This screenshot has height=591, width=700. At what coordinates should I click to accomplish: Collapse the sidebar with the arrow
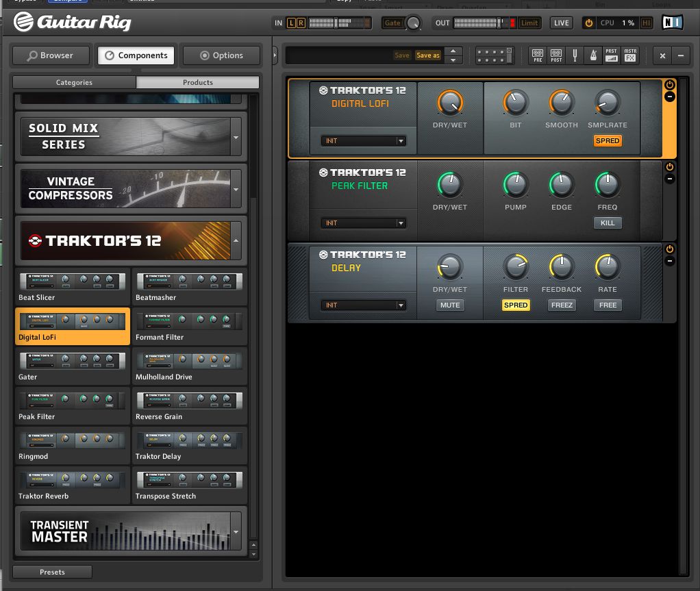[275, 55]
